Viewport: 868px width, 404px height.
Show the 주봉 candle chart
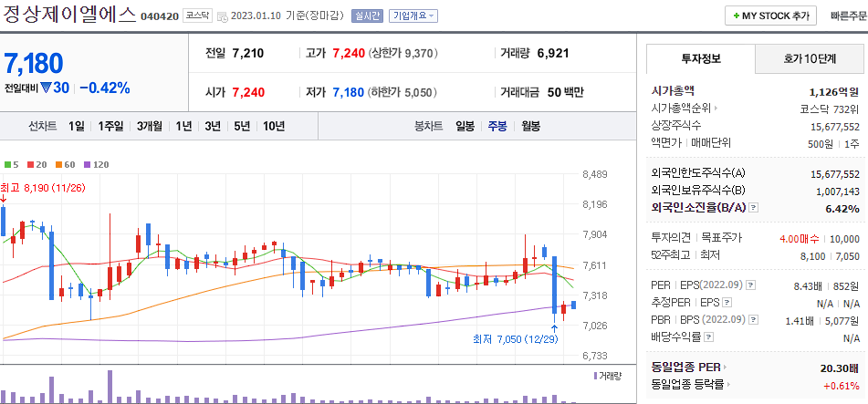(497, 126)
